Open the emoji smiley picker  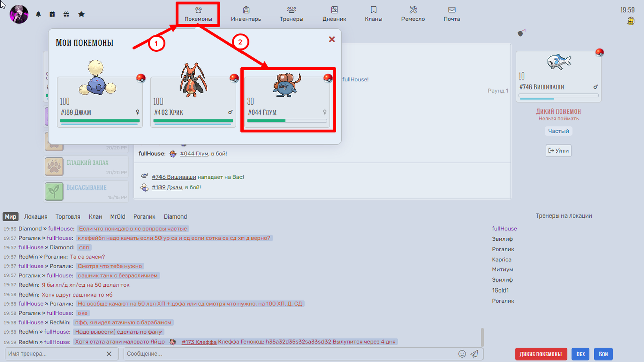point(462,354)
